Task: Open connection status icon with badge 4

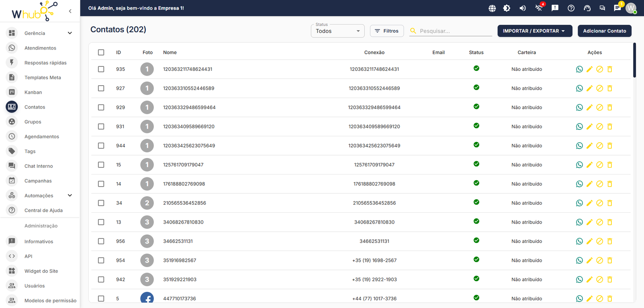Action: click(539, 8)
